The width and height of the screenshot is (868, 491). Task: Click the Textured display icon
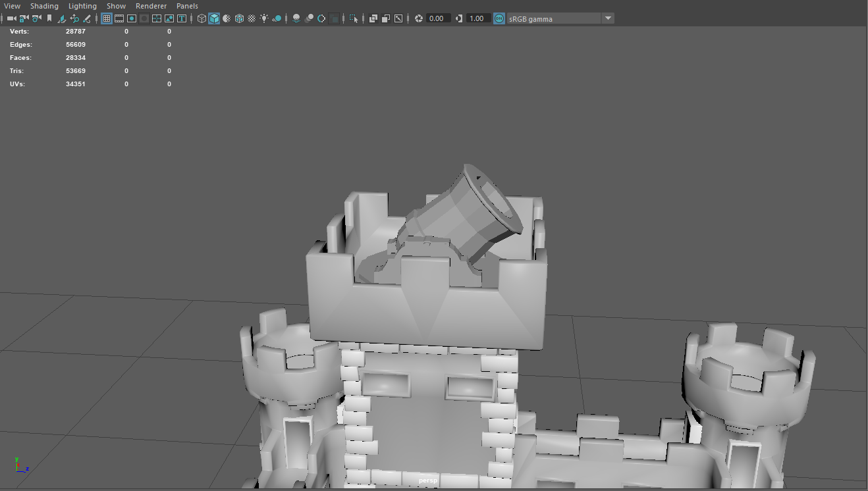point(252,18)
